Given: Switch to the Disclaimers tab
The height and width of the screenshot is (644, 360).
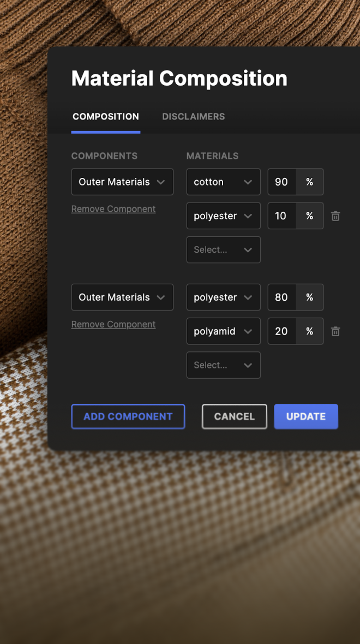Looking at the screenshot, I should pos(193,117).
